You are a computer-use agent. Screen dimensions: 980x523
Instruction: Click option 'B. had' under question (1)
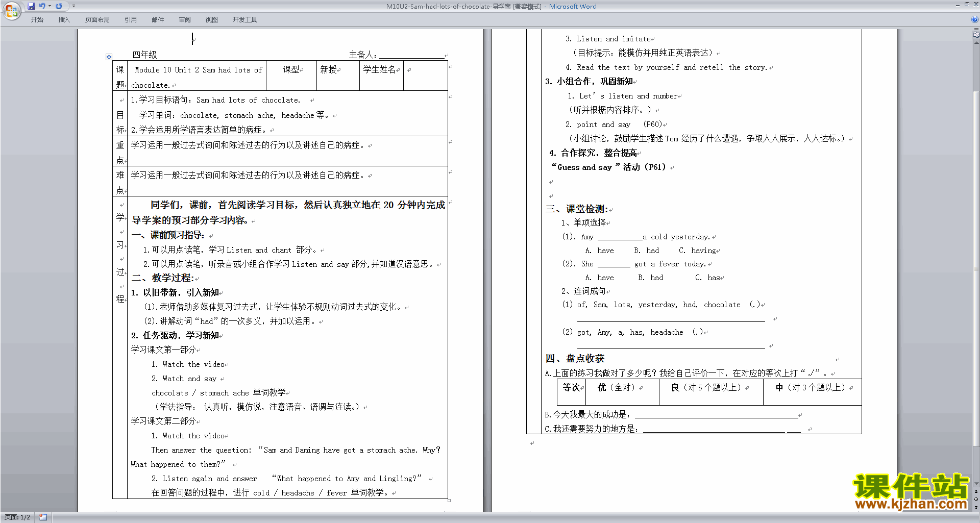click(x=646, y=251)
